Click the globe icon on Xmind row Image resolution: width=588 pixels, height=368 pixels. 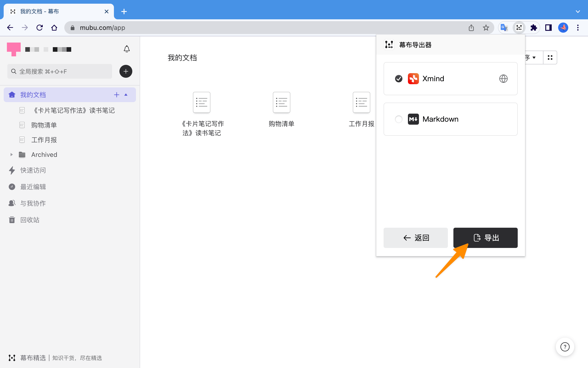click(503, 79)
